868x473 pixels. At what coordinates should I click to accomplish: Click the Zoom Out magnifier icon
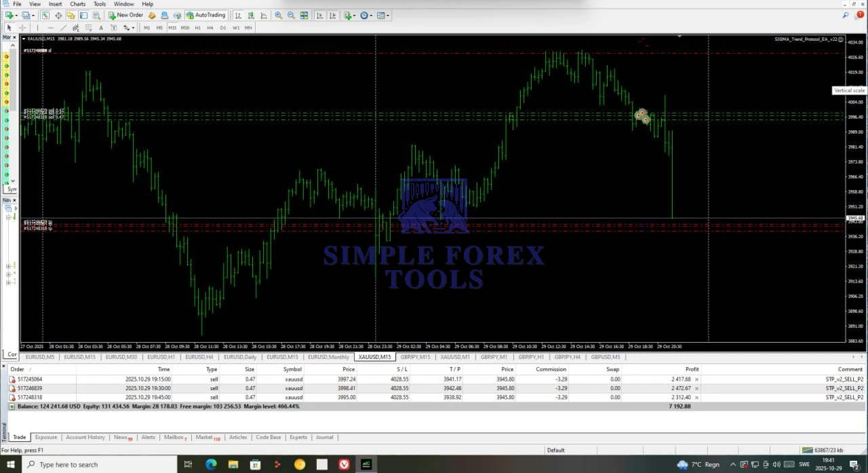[291, 15]
